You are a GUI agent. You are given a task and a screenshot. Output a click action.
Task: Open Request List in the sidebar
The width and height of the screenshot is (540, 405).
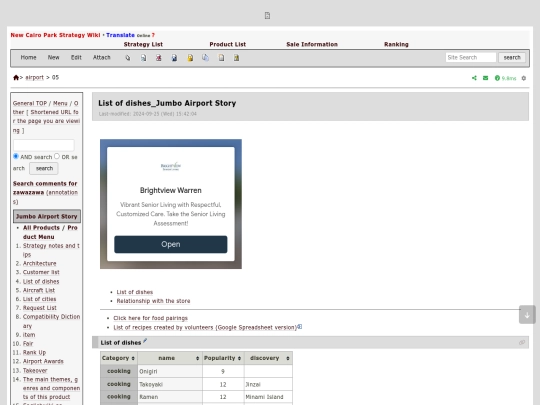tap(40, 308)
